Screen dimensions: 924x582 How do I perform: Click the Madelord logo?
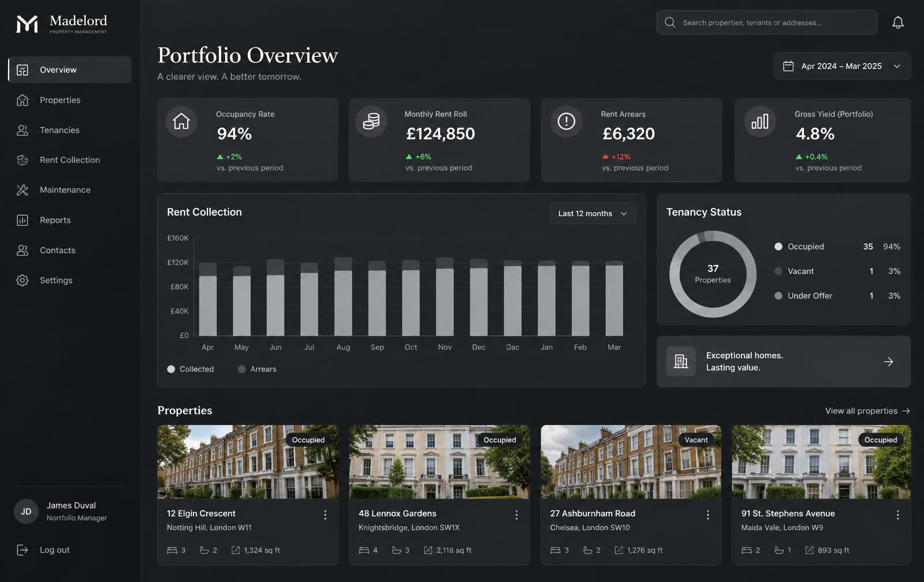61,24
